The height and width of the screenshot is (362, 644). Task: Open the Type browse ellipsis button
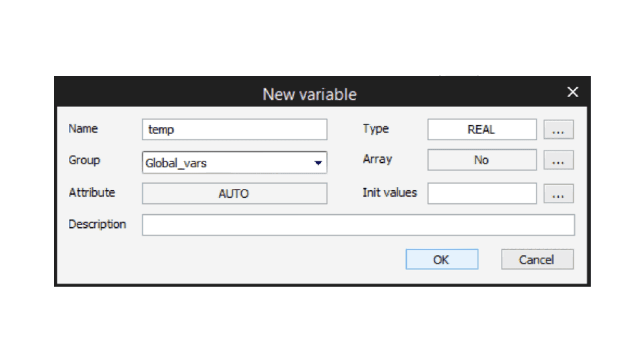[x=558, y=129]
